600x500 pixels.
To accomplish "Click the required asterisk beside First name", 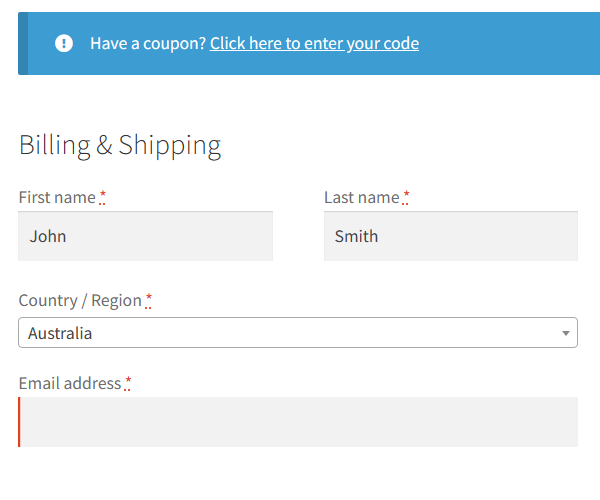I will (102, 197).
